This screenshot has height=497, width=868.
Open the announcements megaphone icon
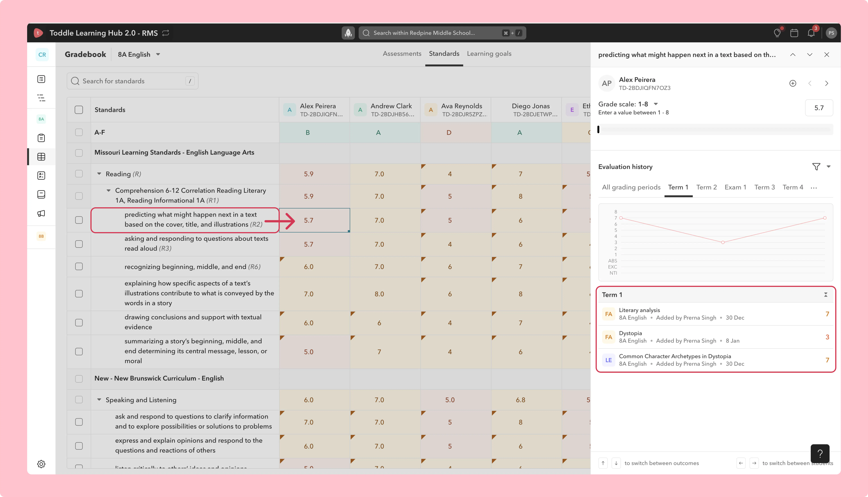click(x=41, y=213)
